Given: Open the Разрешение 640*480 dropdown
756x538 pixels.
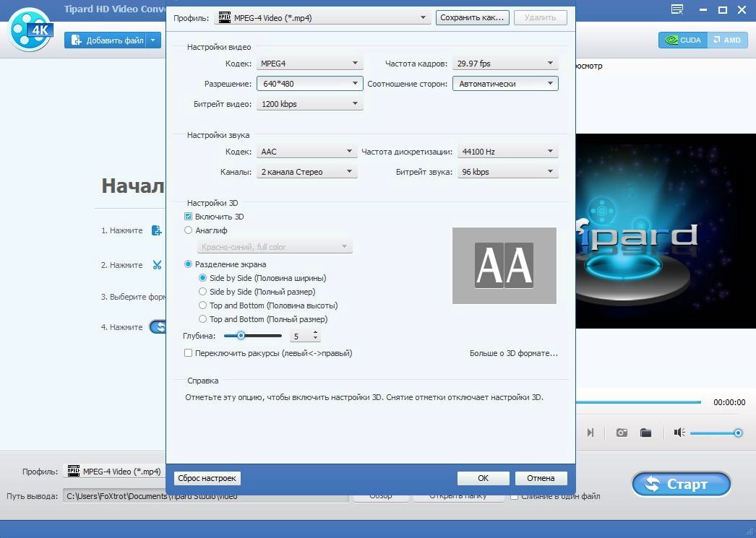Looking at the screenshot, I should coord(309,84).
